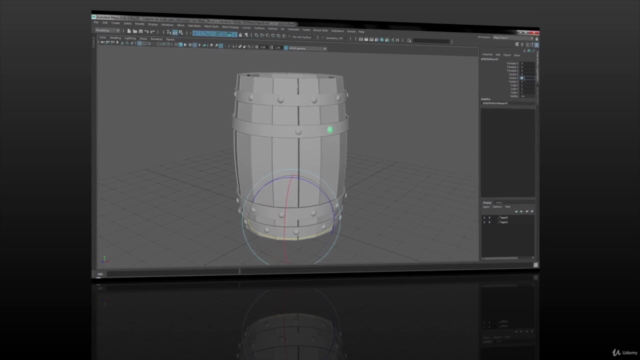Click the MEL command line label
640x360 pixels.
[x=100, y=274]
